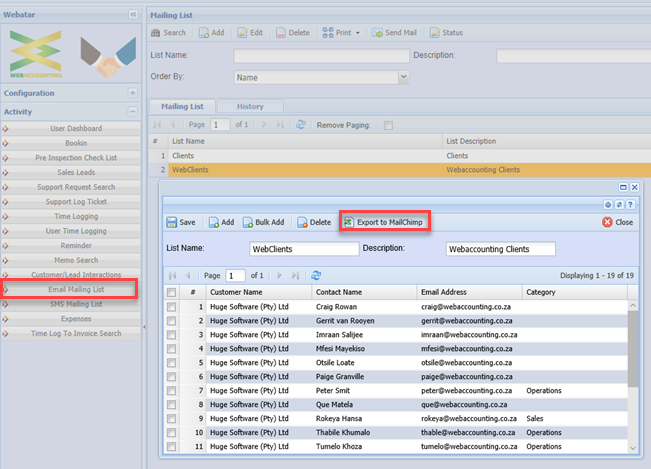Click the Bulk Add icon in popup
The width and height of the screenshot is (651, 469).
[x=247, y=222]
